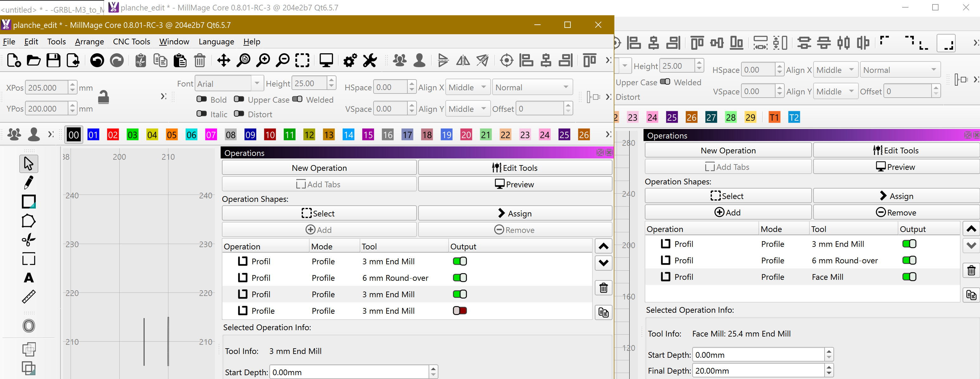This screenshot has height=379, width=980.
Task: Click the trash icon beside operations list
Action: [603, 288]
